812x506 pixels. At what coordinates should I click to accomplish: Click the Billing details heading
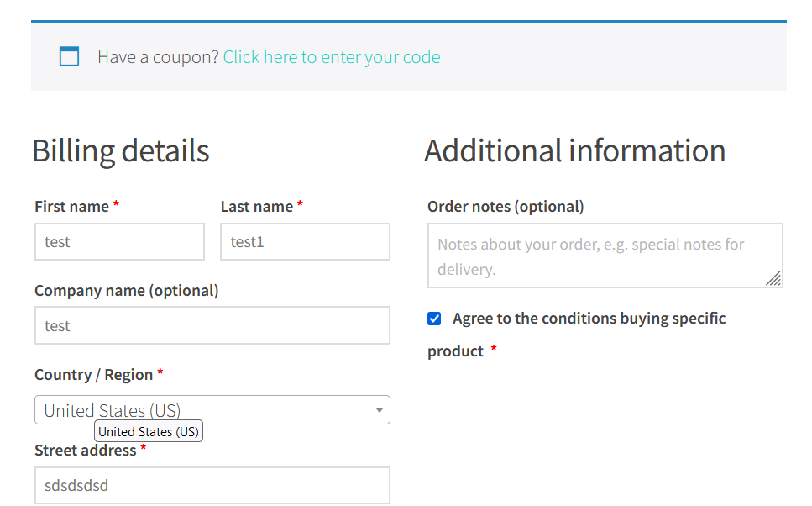click(120, 150)
